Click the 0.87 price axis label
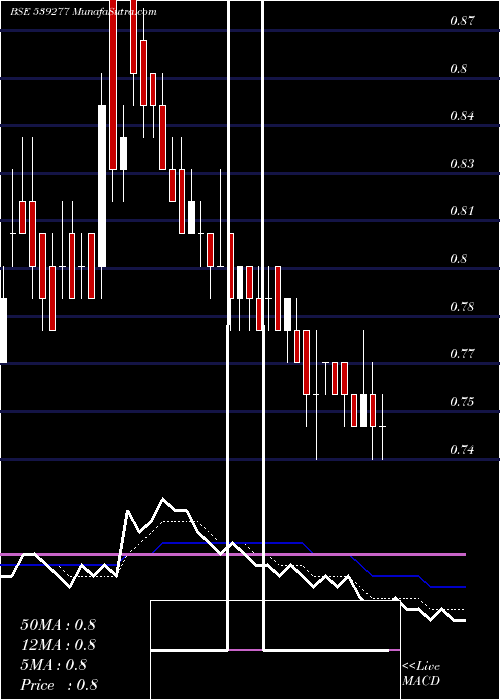 tap(462, 21)
